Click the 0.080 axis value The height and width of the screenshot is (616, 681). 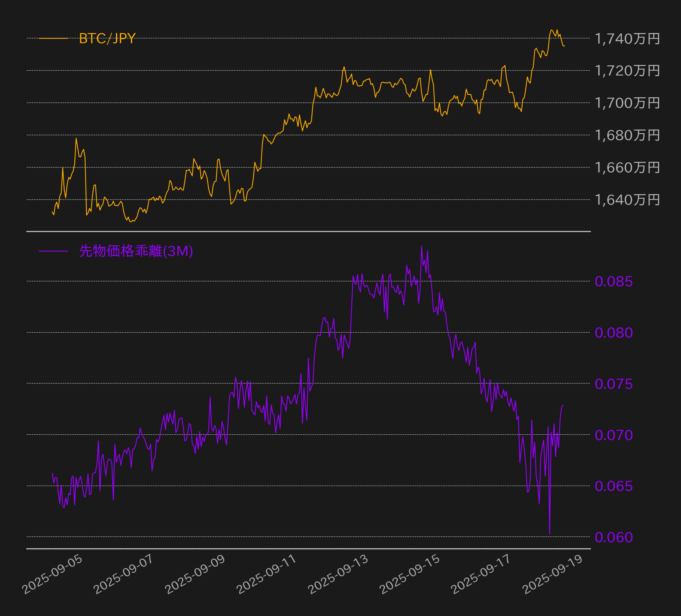point(614,333)
